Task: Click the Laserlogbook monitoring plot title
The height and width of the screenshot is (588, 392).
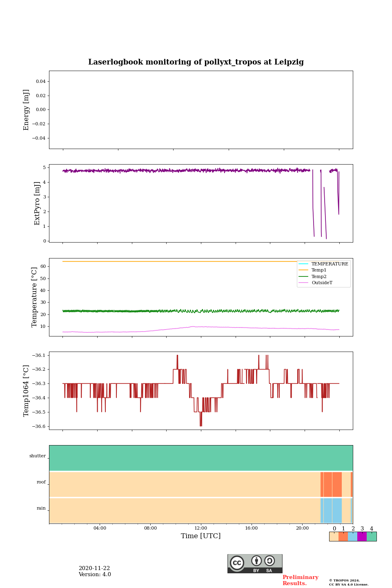Action: [x=196, y=62]
